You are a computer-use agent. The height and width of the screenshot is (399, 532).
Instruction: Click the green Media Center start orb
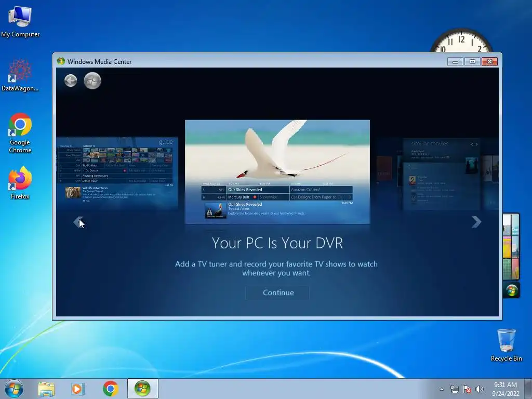(92, 81)
